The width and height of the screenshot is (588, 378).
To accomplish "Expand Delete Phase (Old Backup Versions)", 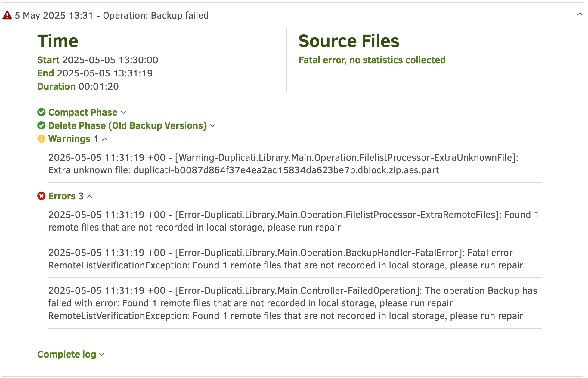I will pos(128,125).
